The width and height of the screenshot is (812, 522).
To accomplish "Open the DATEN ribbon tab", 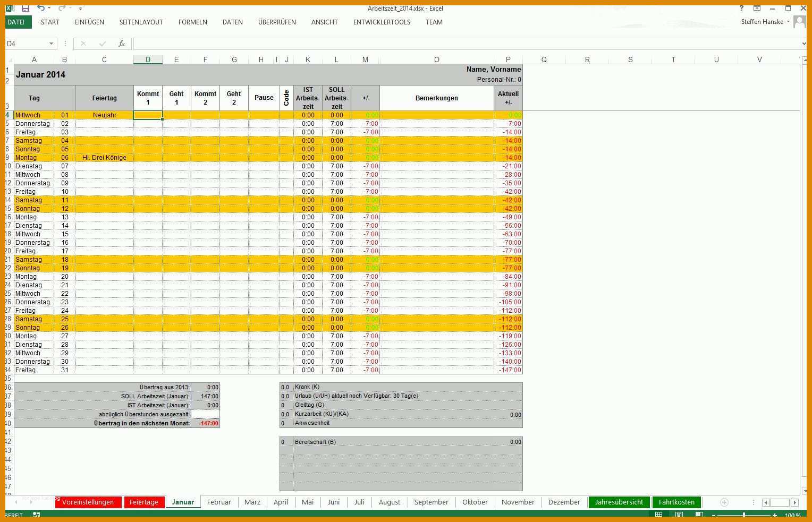I will [232, 22].
